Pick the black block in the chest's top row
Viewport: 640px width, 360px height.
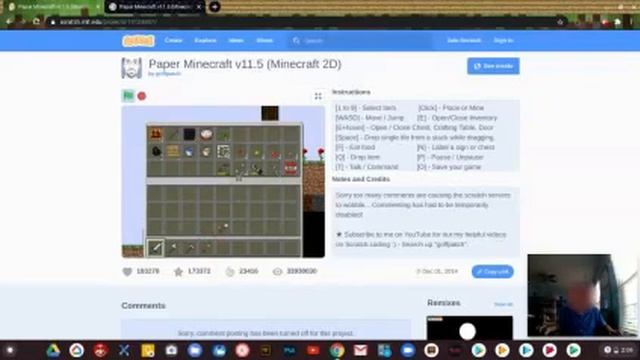[189, 134]
